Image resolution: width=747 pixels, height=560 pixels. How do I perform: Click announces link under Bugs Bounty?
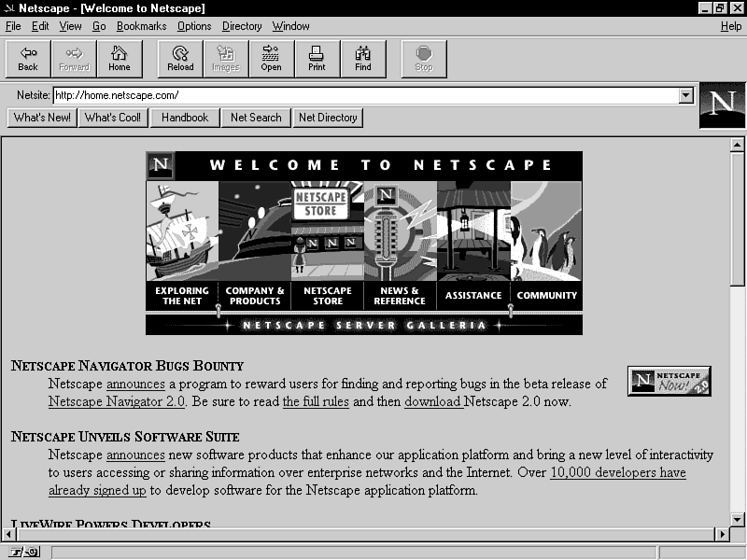tap(135, 384)
